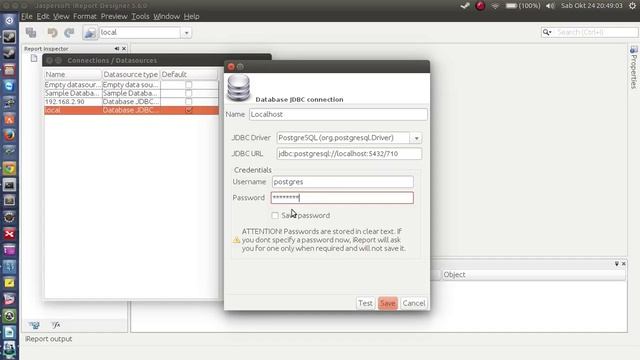
Task: Open the File menu
Action: pos(27,16)
